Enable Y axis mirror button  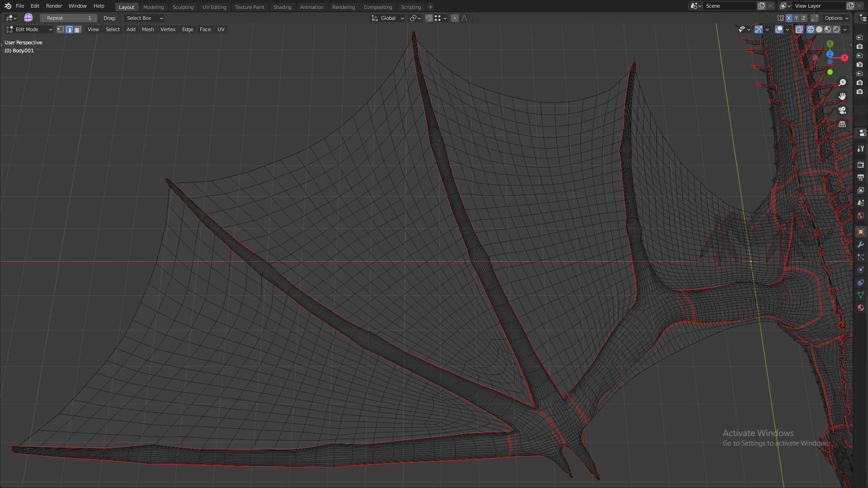(x=796, y=18)
